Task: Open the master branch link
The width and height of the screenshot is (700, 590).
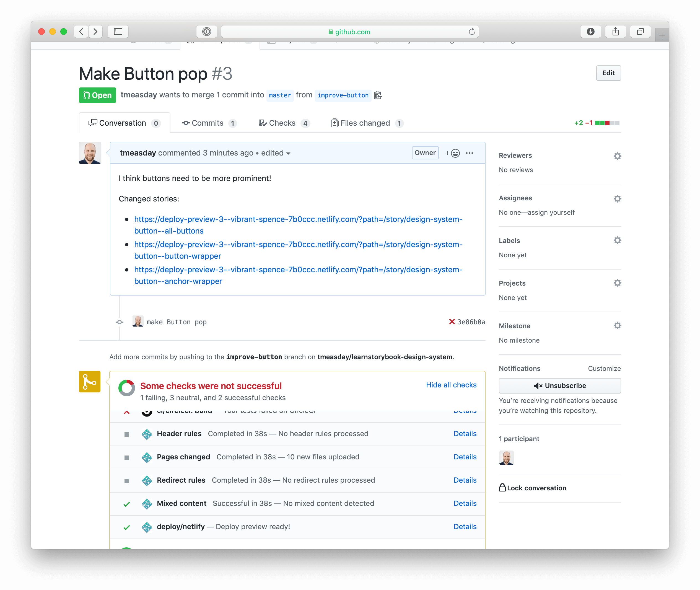Action: click(x=280, y=95)
